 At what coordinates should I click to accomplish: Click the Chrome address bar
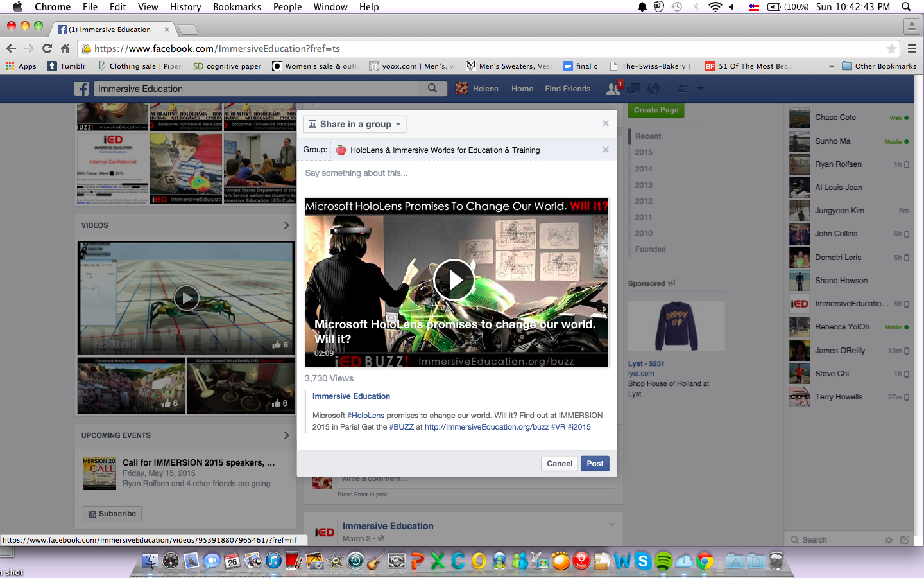coord(488,48)
